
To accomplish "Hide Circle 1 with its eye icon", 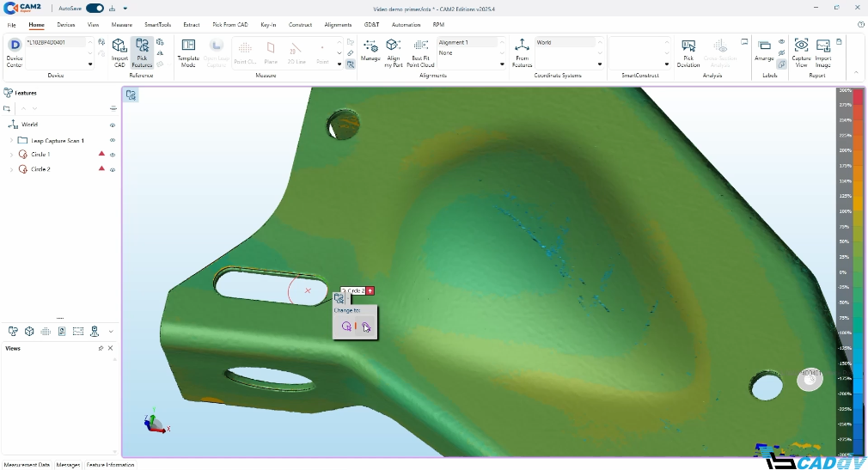I will tap(113, 155).
